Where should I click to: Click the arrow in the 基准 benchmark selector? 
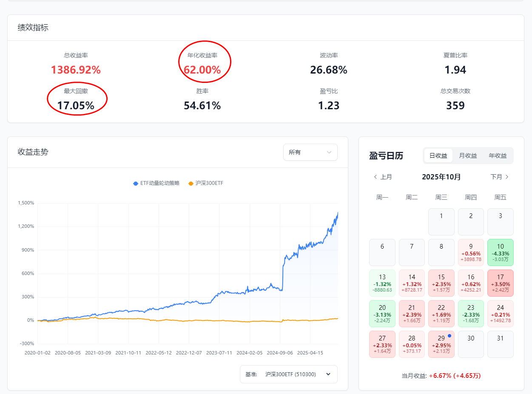pos(328,374)
